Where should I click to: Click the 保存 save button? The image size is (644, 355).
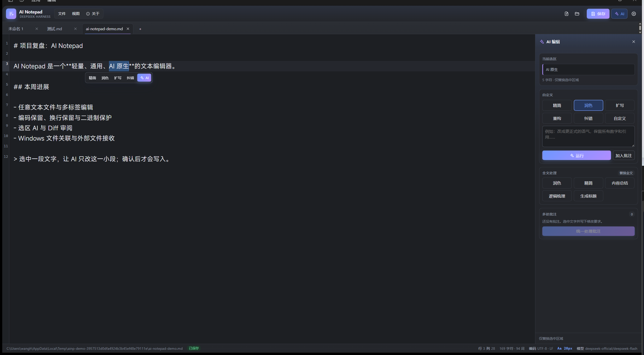(x=598, y=14)
